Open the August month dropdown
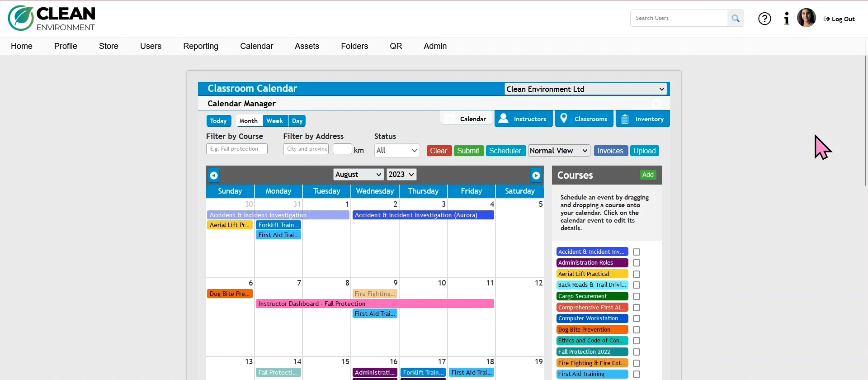Image resolution: width=868 pixels, height=380 pixels. 359,175
